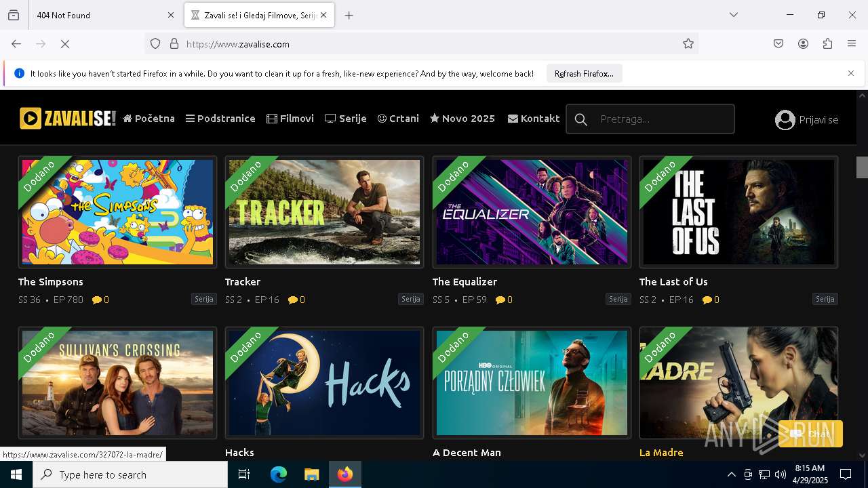Viewport: 868px width, 488px height.
Task: Open the taskbar clock and date
Action: click(809, 474)
